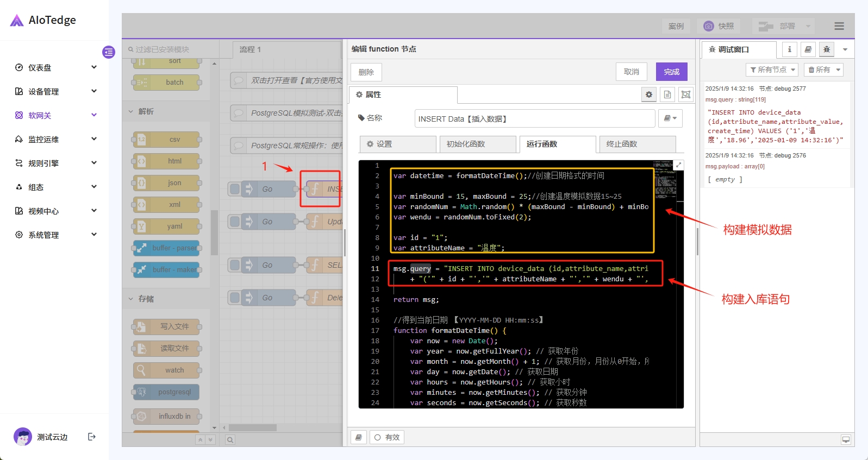
Task: Switch to the 终止函数 tab
Action: click(637, 144)
